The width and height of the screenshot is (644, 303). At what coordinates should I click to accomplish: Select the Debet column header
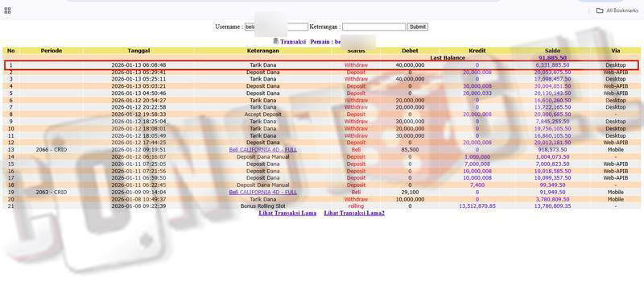pos(410,51)
